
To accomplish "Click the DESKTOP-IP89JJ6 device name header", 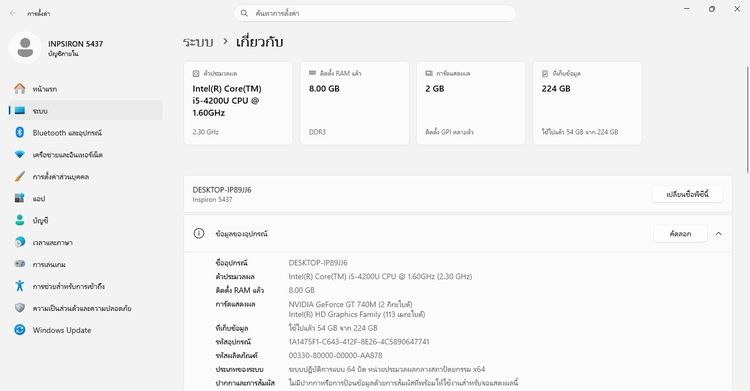I will (221, 190).
